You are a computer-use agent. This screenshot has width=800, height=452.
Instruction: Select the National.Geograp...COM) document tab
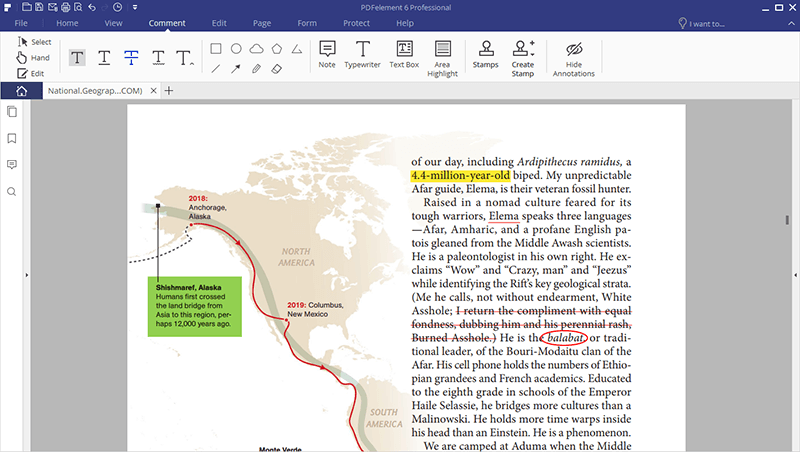(x=95, y=91)
